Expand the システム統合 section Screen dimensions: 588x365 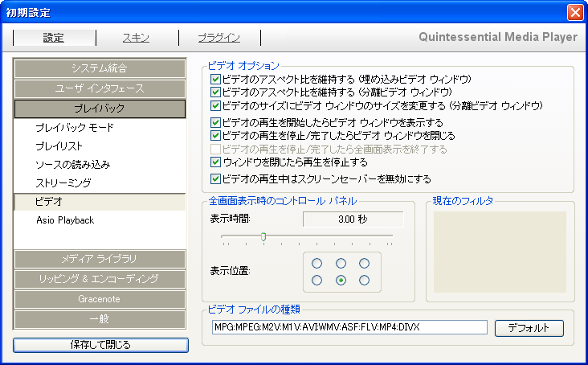point(100,68)
